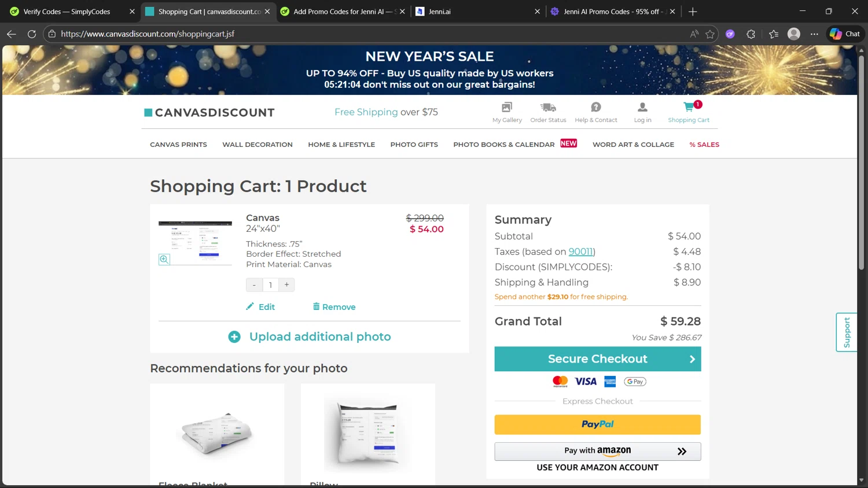The height and width of the screenshot is (488, 868).
Task: Open the Shopping Cart icon
Action: tap(689, 108)
